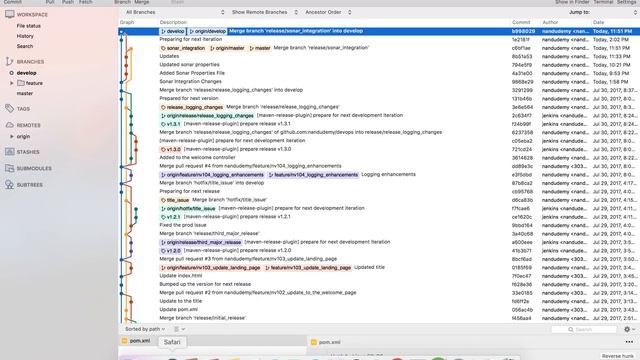
Task: Click the v1.2.0 tag label
Action: coord(171,251)
